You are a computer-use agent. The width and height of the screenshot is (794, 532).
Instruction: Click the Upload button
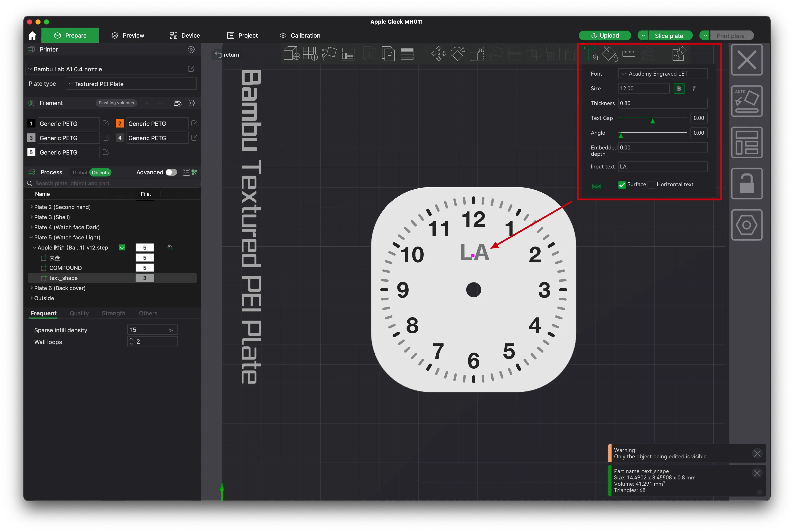tap(605, 36)
